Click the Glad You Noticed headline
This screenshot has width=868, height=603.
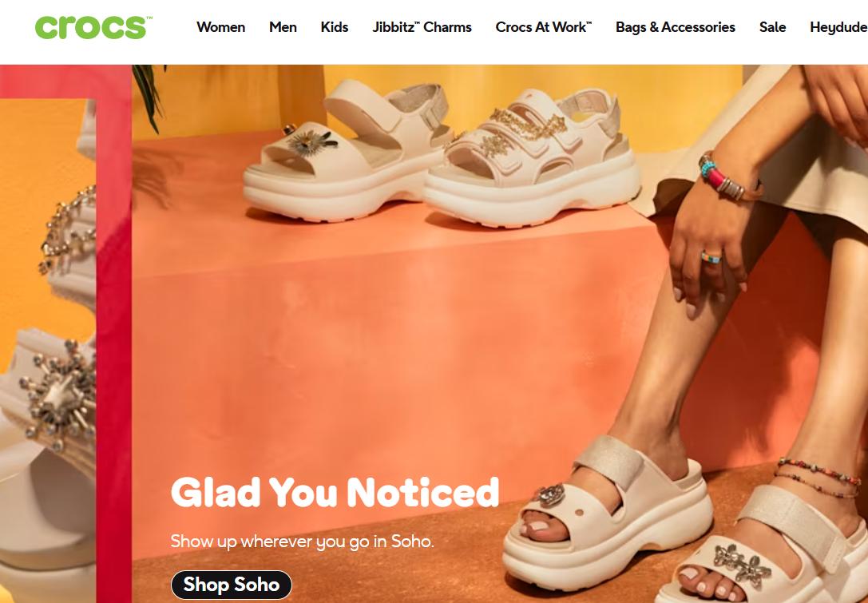[335, 492]
